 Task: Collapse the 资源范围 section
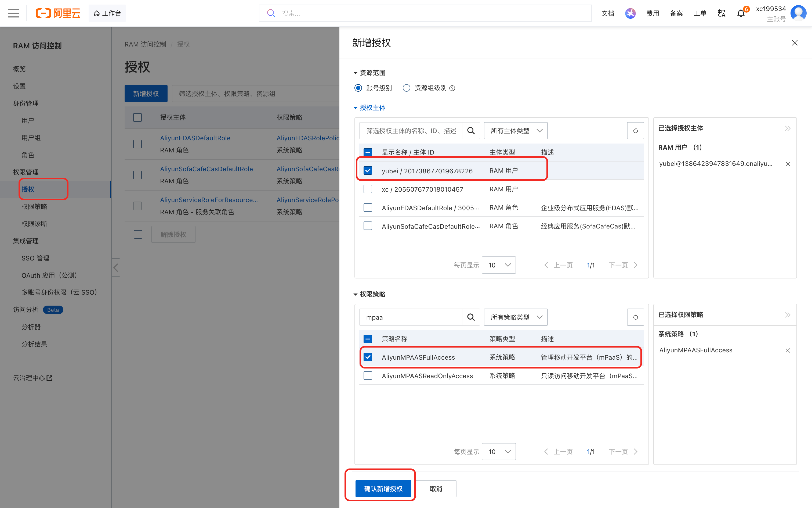click(x=369, y=73)
